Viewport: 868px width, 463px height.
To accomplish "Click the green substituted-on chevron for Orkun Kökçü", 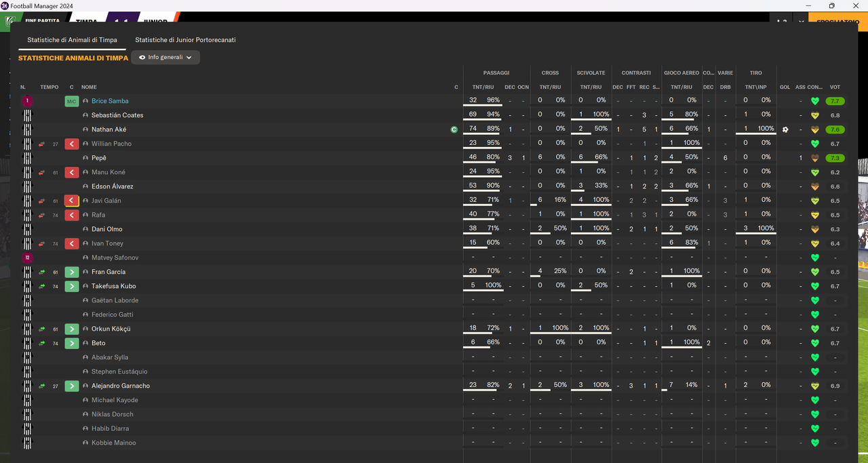I will pos(72,329).
